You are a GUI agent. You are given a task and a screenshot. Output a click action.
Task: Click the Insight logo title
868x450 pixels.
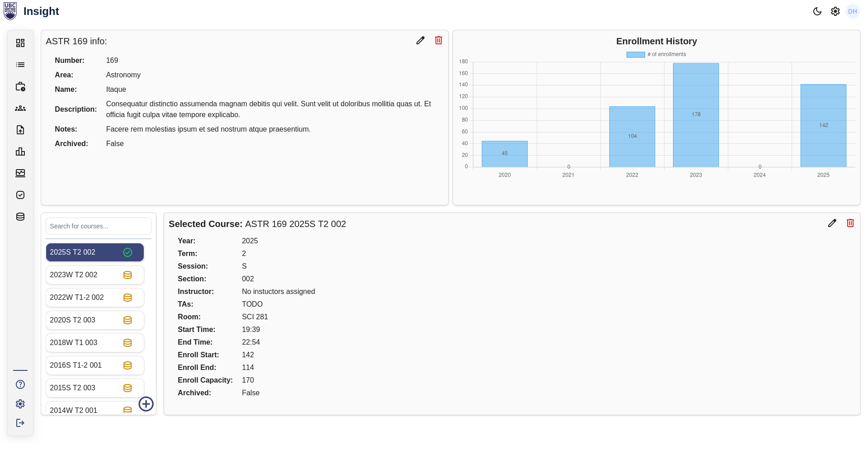[x=41, y=11]
